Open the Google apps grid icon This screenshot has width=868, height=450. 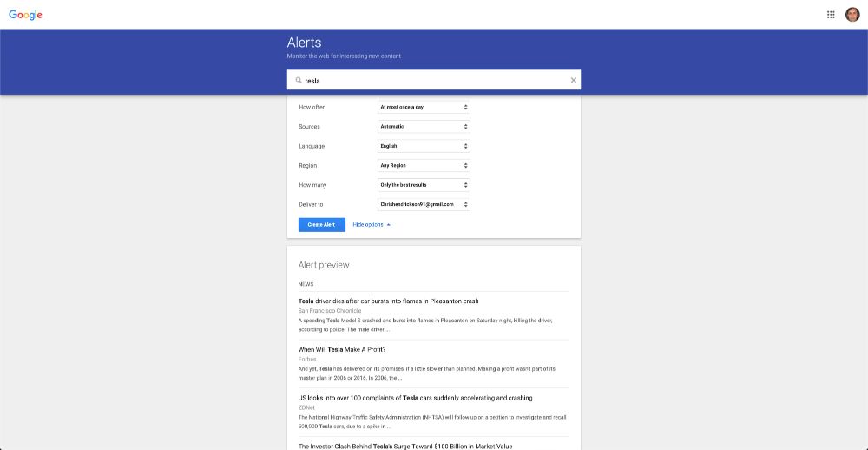point(831,15)
